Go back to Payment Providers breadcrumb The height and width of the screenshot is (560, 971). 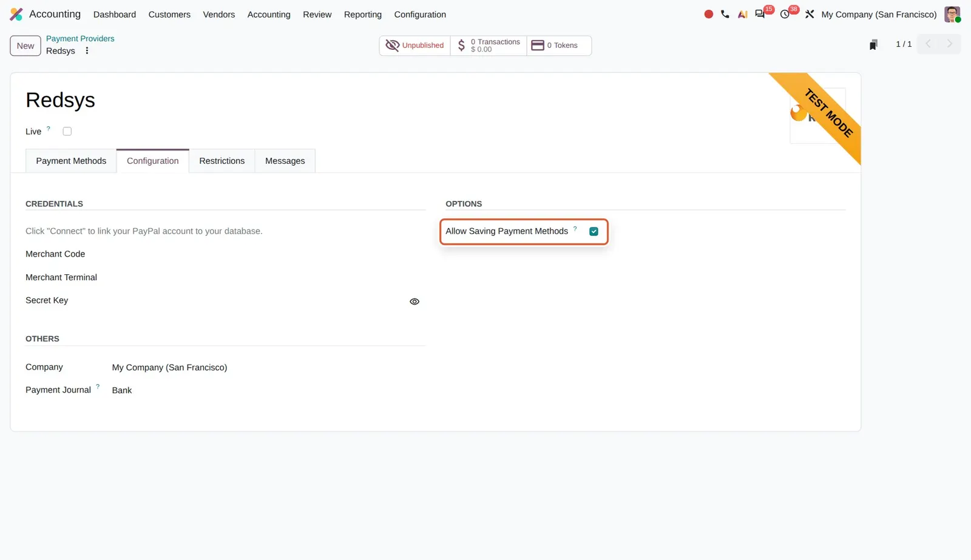coord(80,38)
